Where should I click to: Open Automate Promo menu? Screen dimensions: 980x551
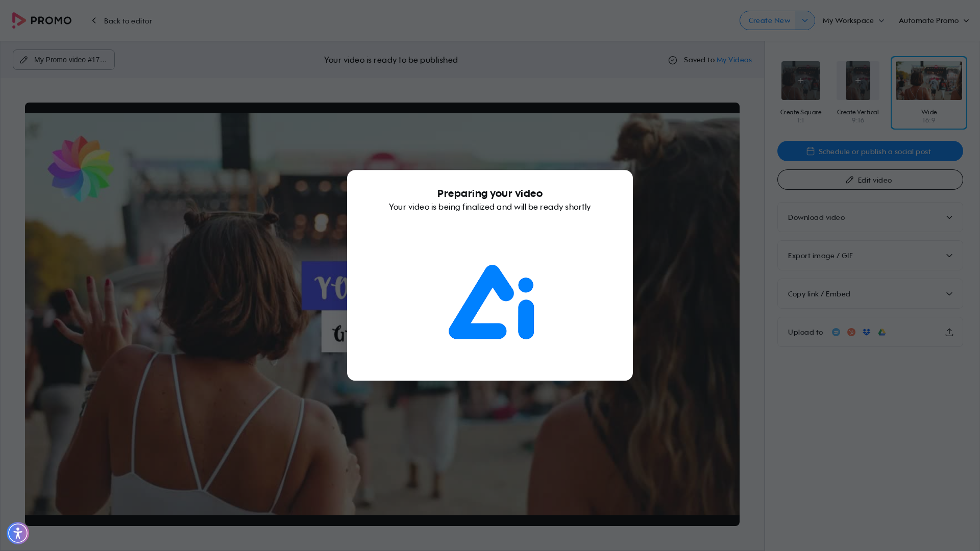(934, 20)
